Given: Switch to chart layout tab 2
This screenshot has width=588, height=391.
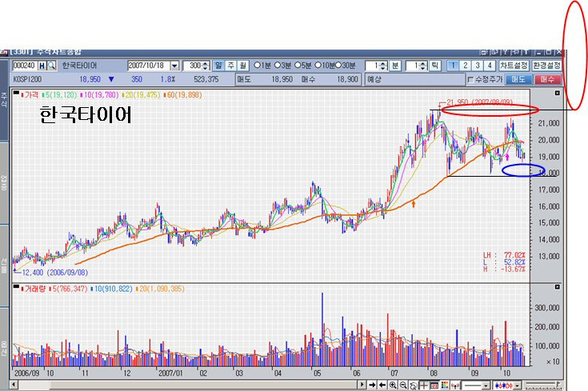Looking at the screenshot, I should point(466,66).
